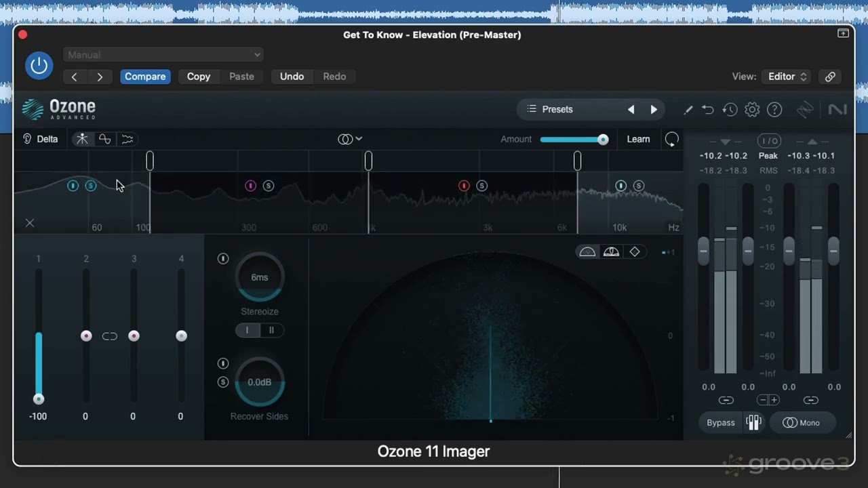Click the Redo button

click(334, 77)
